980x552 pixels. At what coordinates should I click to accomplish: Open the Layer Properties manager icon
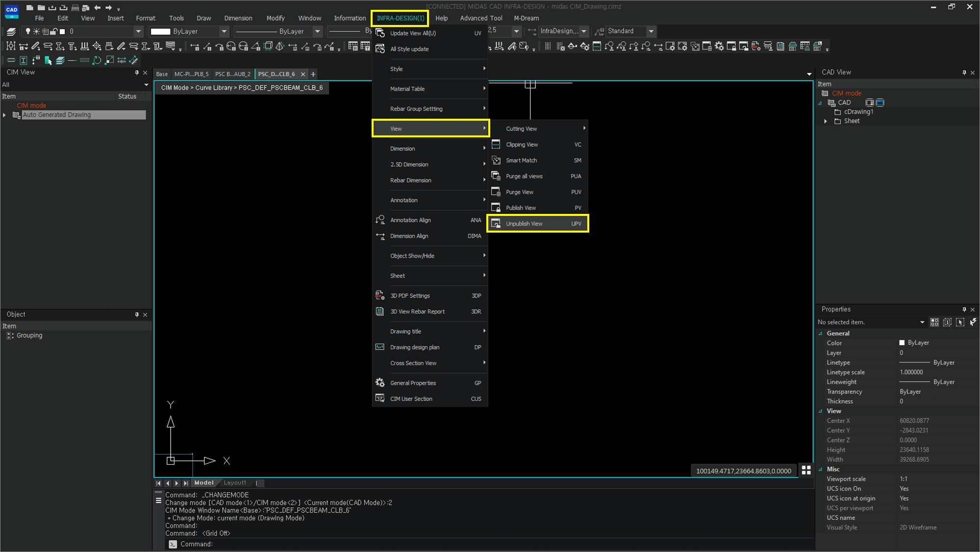pos(11,31)
